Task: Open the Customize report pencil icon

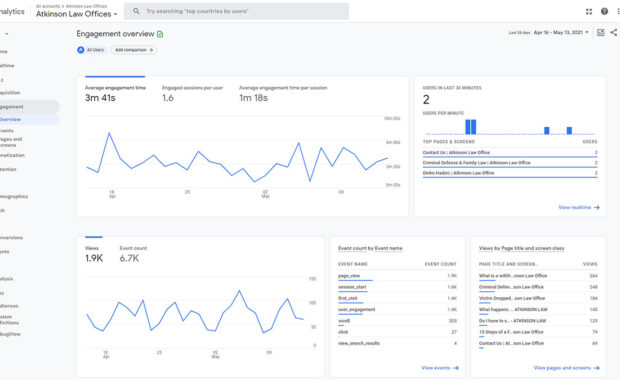Action: coord(601,32)
